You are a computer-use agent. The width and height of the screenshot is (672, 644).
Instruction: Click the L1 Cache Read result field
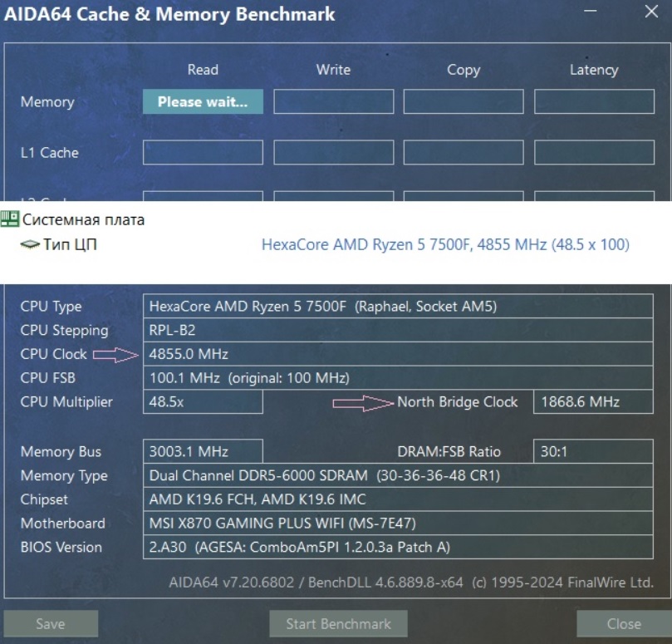click(x=203, y=152)
